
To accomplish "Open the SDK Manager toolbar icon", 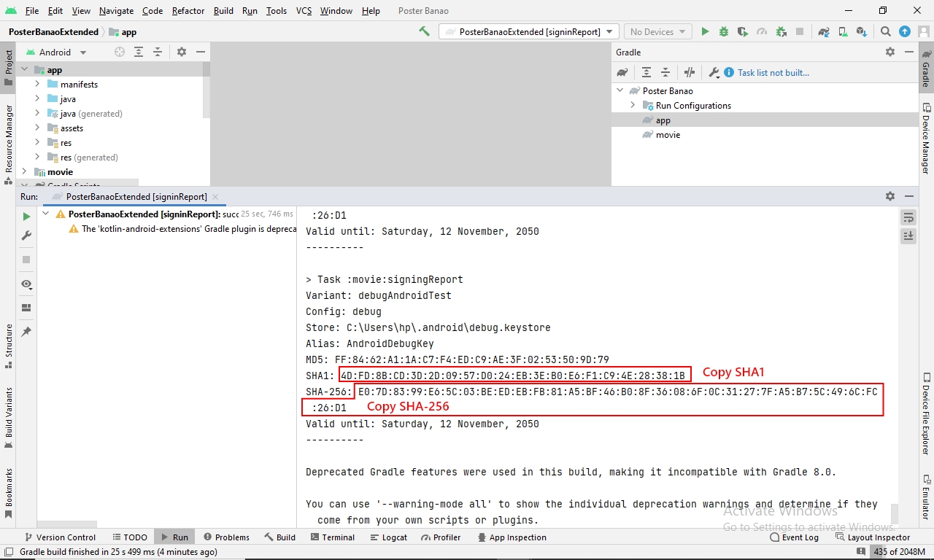I will pos(862,31).
